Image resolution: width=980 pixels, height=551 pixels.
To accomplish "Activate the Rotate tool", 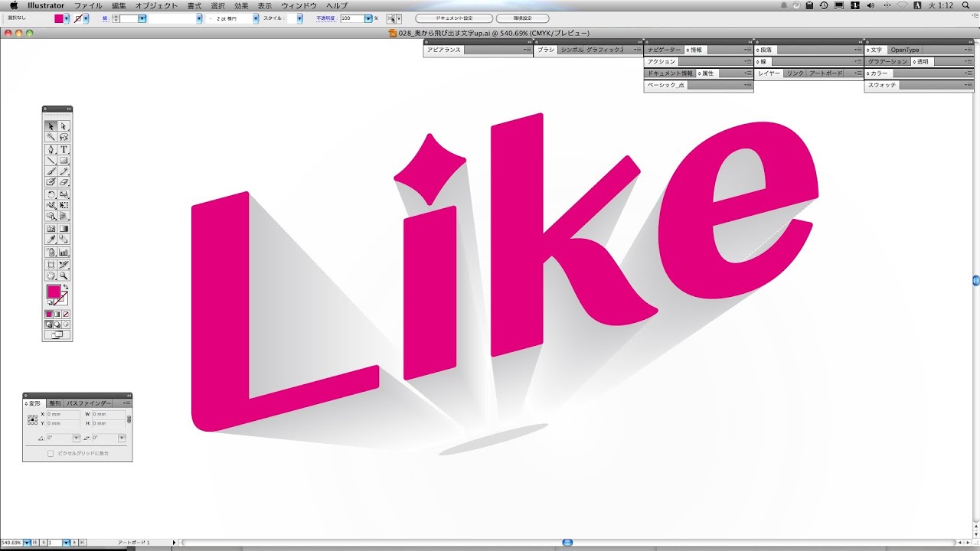I will pyautogui.click(x=51, y=194).
